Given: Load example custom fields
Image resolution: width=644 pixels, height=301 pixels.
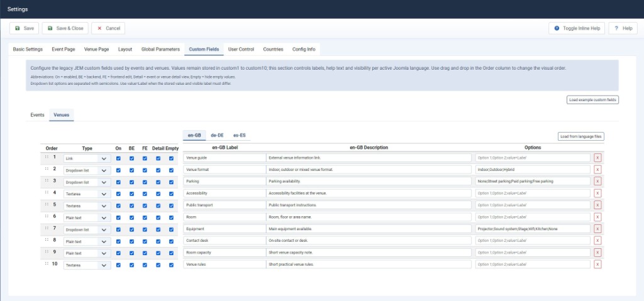Looking at the screenshot, I should (x=592, y=100).
